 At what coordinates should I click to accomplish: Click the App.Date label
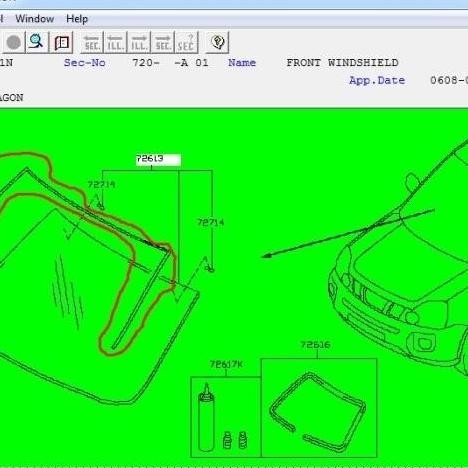coord(377,80)
